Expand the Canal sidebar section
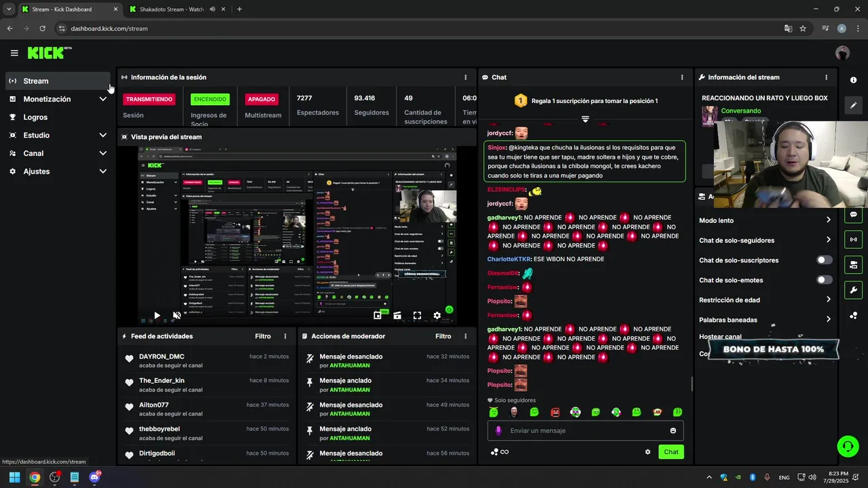 102,153
